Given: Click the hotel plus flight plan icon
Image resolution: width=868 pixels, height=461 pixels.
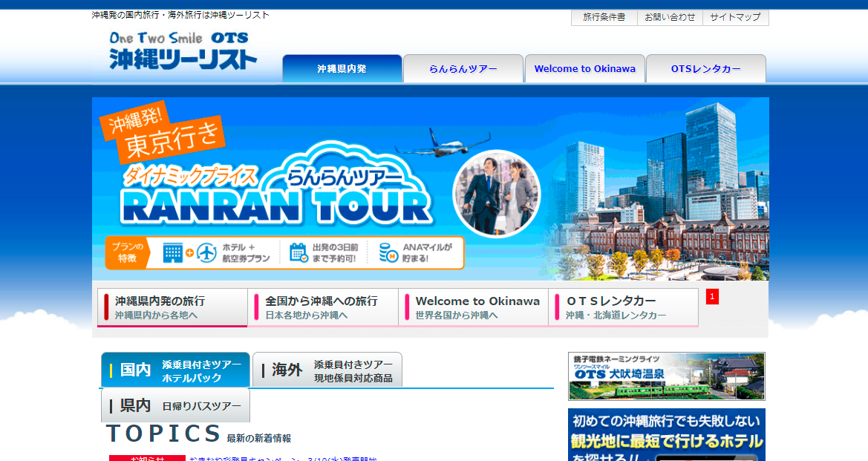Looking at the screenshot, I should [x=189, y=253].
